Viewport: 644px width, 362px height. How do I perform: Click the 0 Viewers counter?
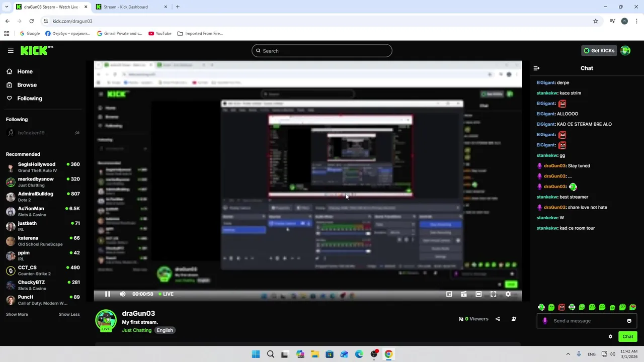click(473, 319)
